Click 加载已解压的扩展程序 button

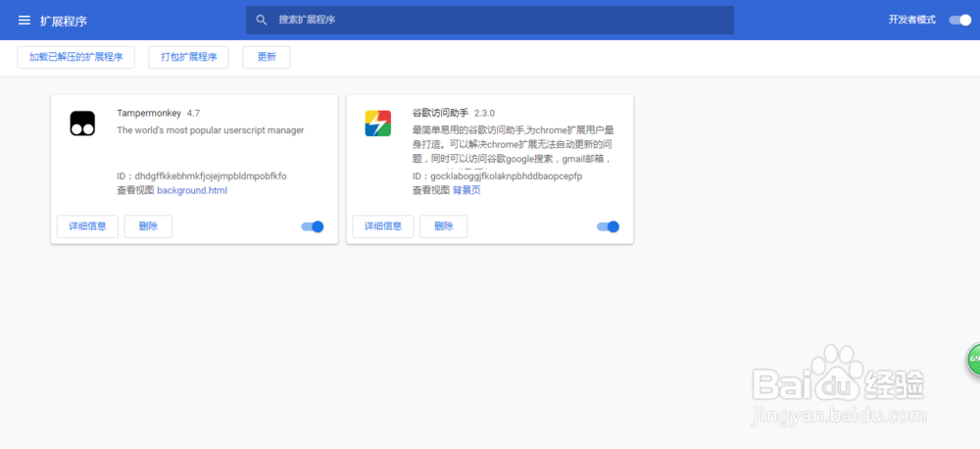(76, 57)
